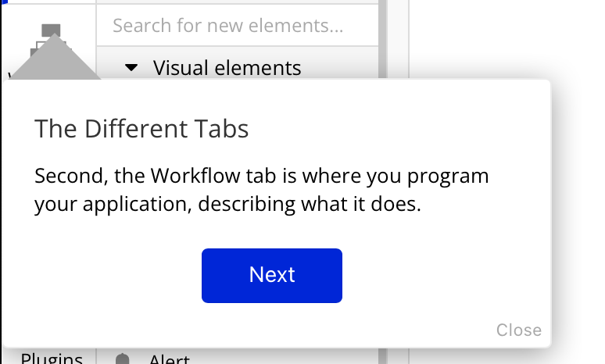Click the blue corner marker at the top-left

pos(4,1)
